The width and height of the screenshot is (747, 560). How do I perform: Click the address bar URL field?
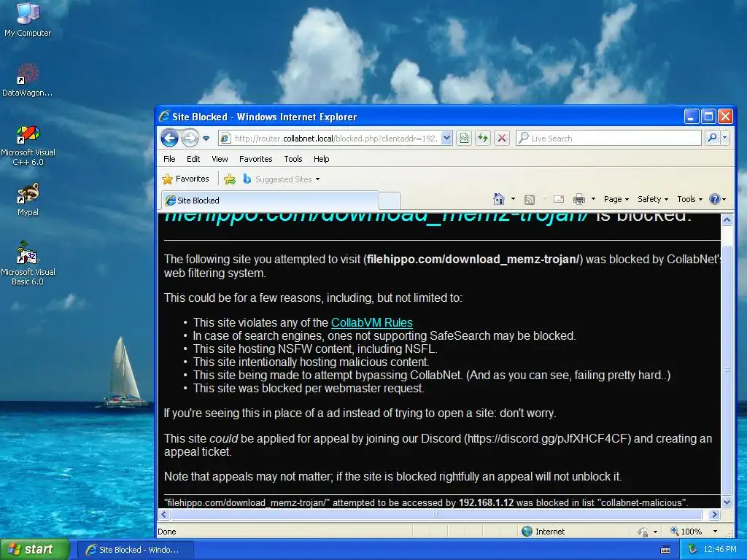coord(336,139)
